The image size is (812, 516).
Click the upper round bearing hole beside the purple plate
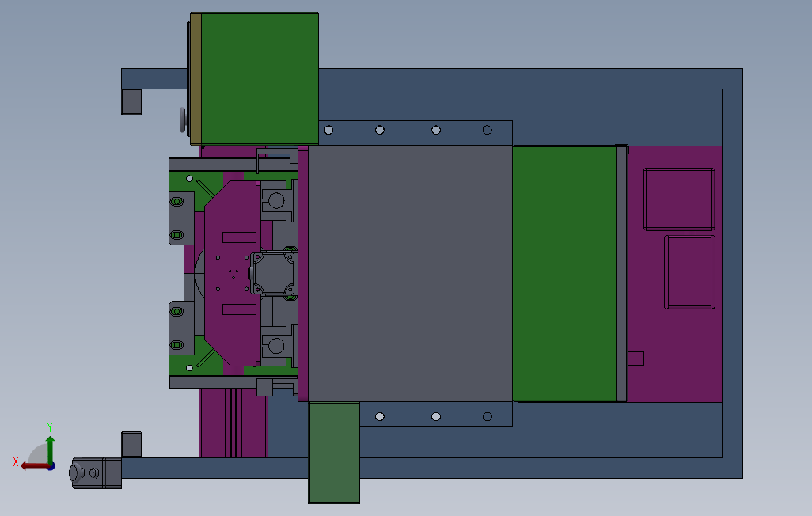pos(276,200)
